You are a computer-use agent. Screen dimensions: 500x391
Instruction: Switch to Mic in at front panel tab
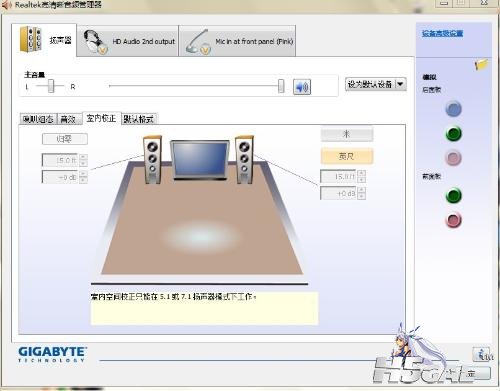pyautogui.click(x=237, y=41)
